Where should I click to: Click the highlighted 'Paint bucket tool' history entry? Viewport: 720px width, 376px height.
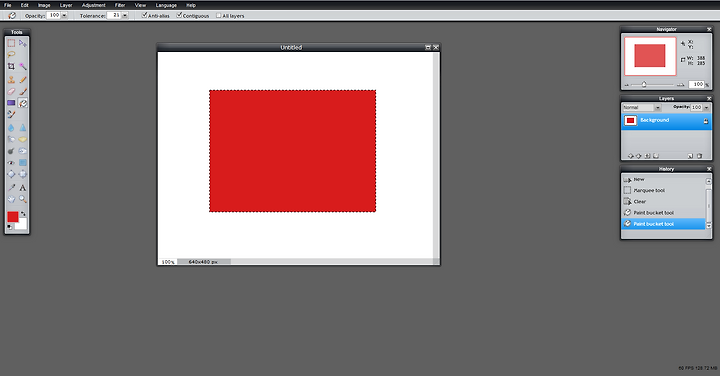(x=664, y=224)
